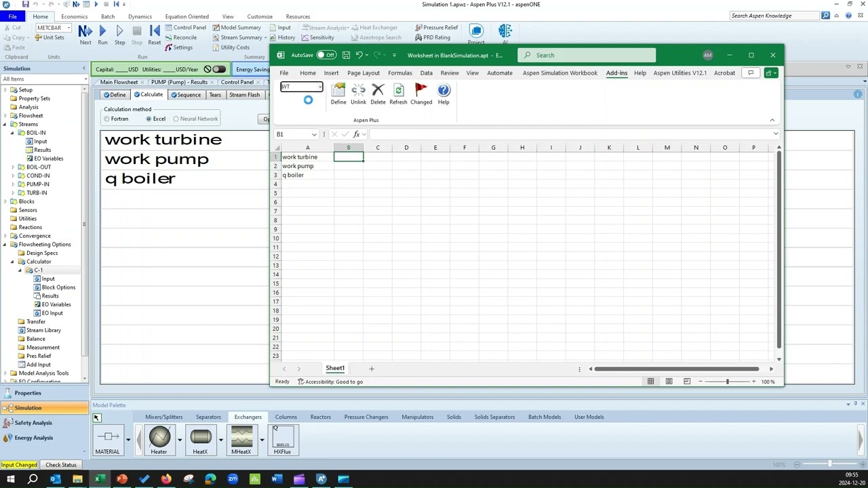Open Safety Analysis environment
The width and height of the screenshot is (868, 488).
[44, 423]
